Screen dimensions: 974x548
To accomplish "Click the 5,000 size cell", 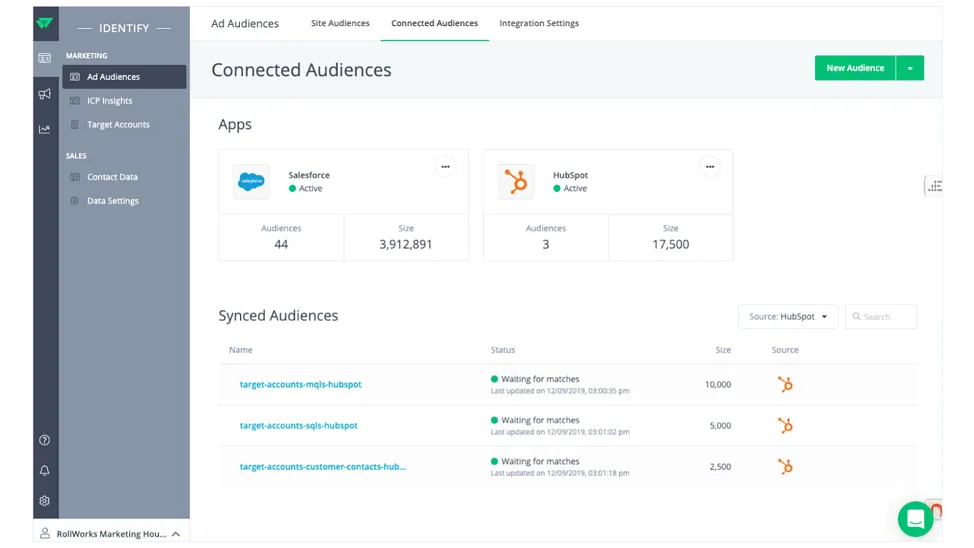I will tap(721, 426).
